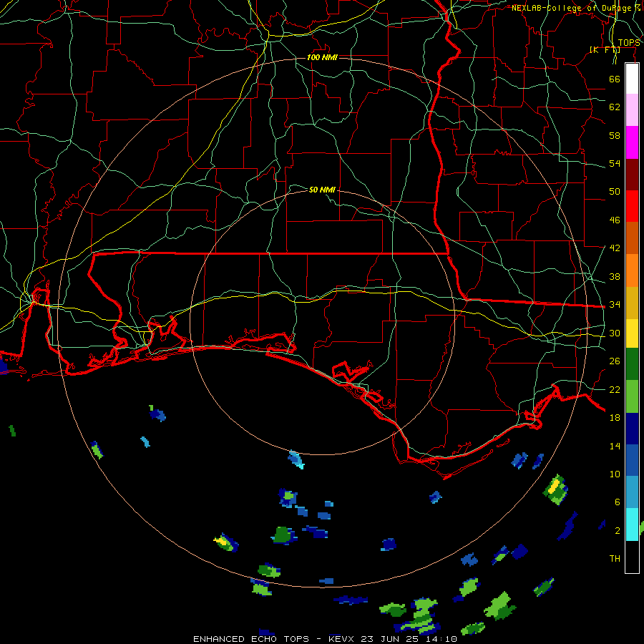Click the '42' legend value

[x=615, y=248]
